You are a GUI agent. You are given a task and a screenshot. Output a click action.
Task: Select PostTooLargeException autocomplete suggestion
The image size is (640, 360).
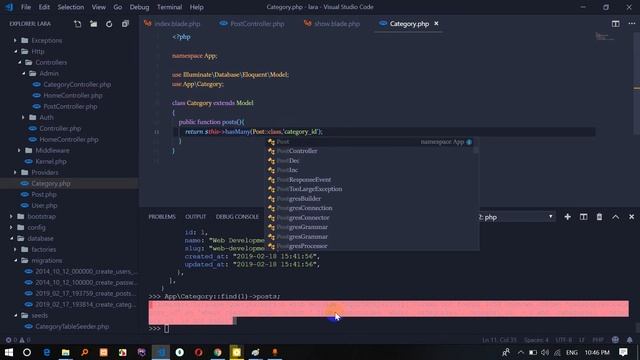click(371, 189)
